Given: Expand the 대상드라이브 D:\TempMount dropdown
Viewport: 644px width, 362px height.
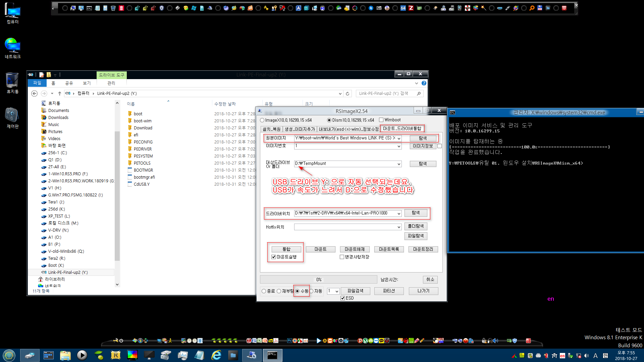Looking at the screenshot, I should click(x=399, y=164).
